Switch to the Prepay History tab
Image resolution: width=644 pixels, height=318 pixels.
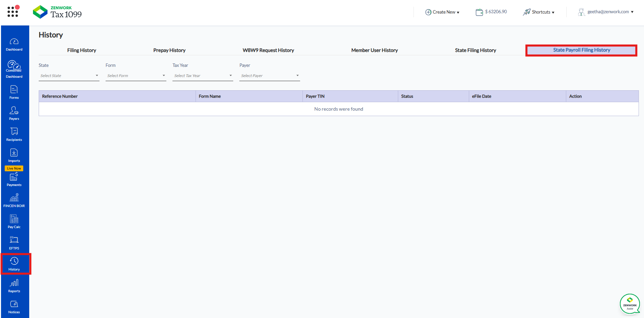click(x=169, y=50)
